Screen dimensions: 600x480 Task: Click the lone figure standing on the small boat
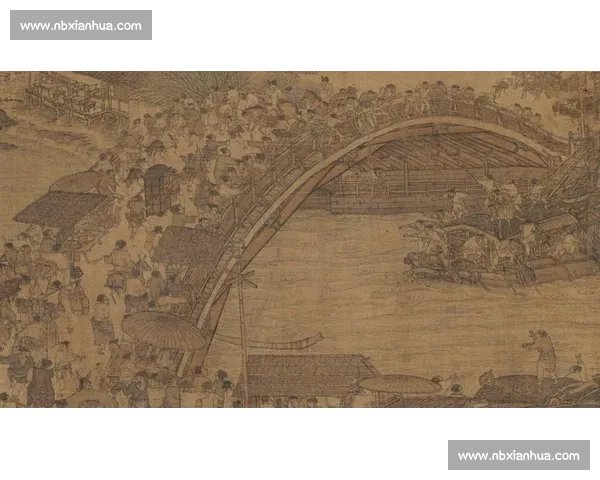click(x=542, y=352)
